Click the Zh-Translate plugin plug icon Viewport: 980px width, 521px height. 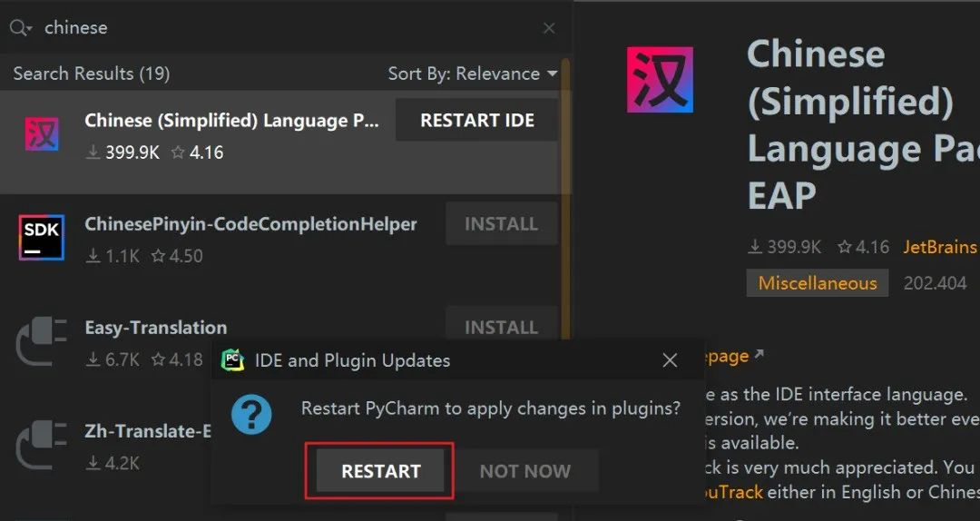41,445
